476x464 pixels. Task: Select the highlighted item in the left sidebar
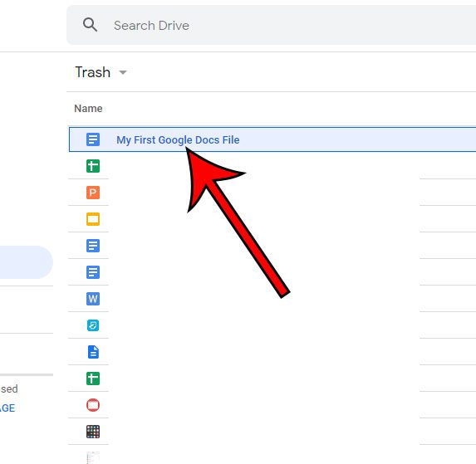tap(27, 262)
